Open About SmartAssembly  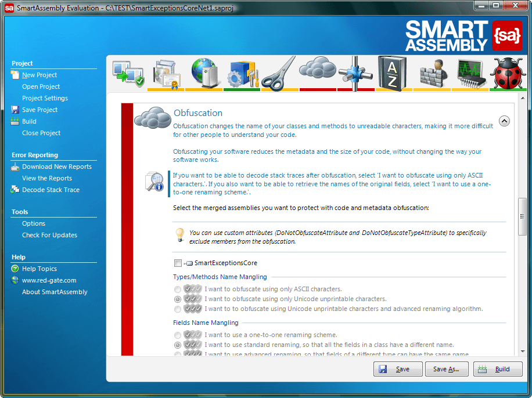tap(55, 292)
